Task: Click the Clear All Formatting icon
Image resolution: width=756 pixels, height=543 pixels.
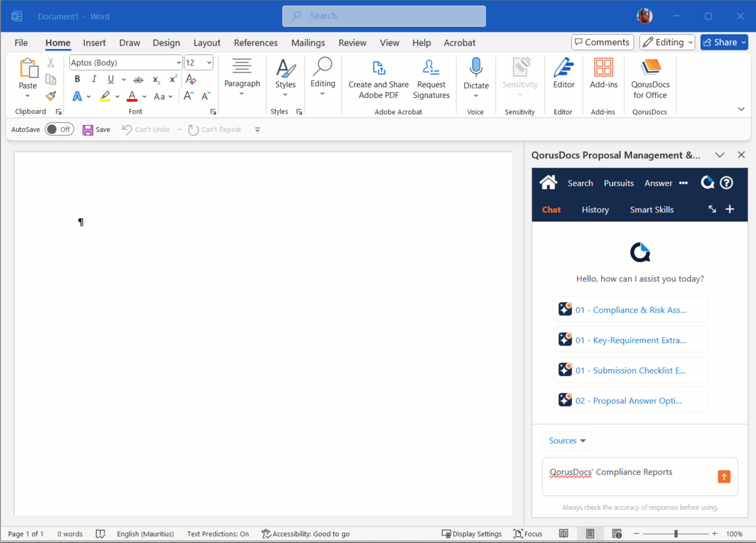Action: click(190, 79)
